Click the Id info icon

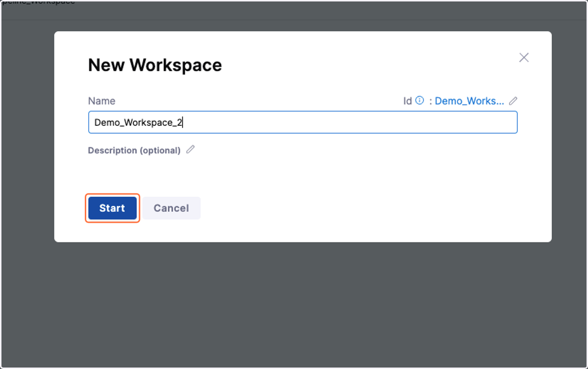tap(419, 100)
